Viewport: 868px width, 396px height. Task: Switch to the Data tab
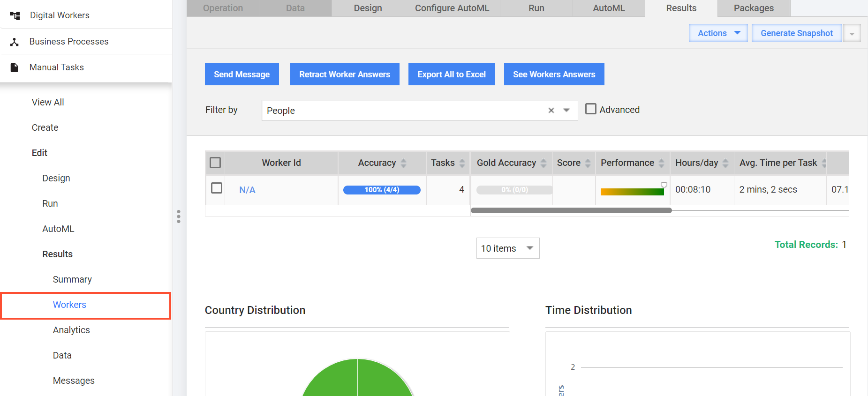(x=295, y=8)
